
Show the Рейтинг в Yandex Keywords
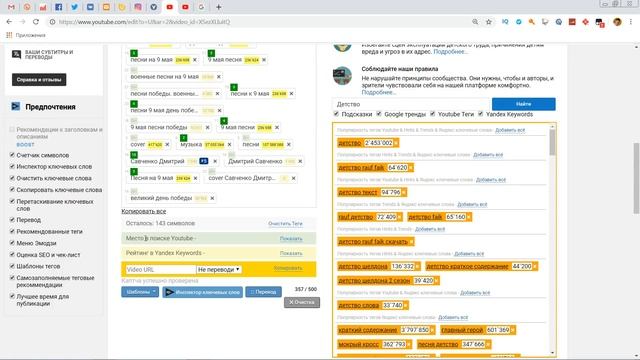pyautogui.click(x=291, y=253)
